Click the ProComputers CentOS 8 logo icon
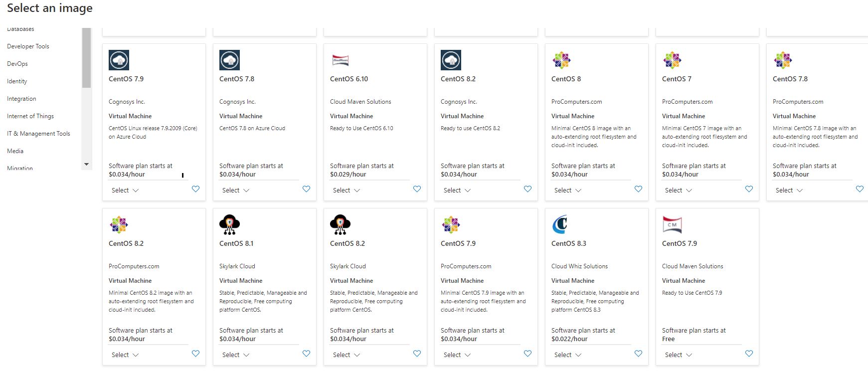The image size is (868, 377). click(561, 60)
